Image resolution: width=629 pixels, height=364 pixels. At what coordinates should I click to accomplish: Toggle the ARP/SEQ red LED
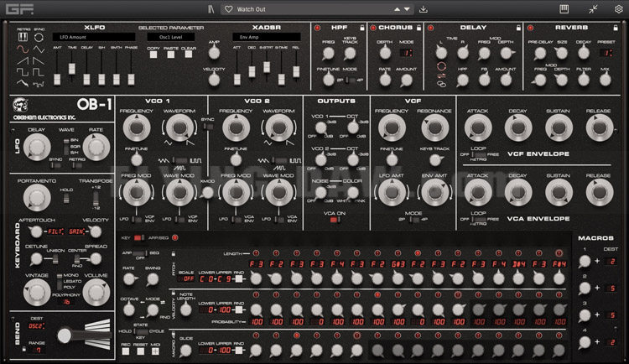tap(175, 237)
